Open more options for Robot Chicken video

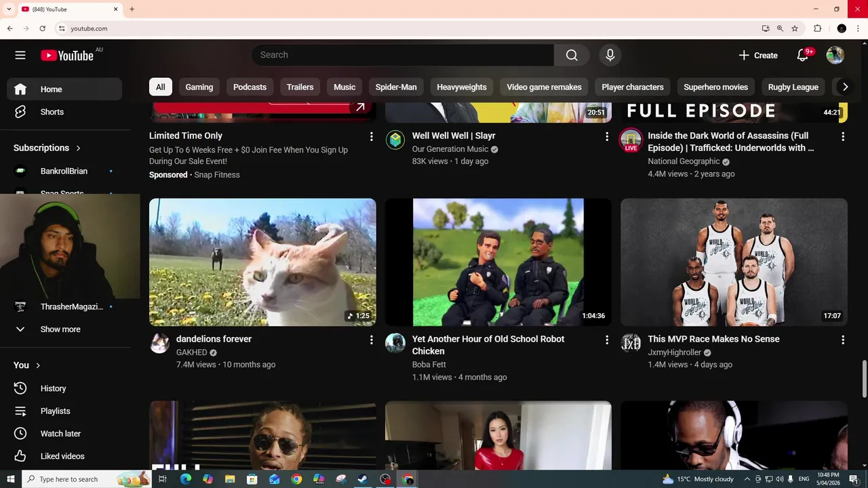607,340
